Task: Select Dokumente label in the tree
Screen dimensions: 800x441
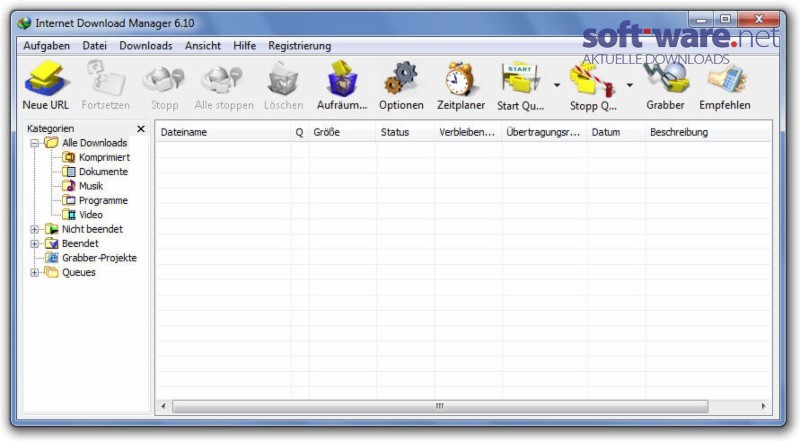Action: tap(103, 172)
